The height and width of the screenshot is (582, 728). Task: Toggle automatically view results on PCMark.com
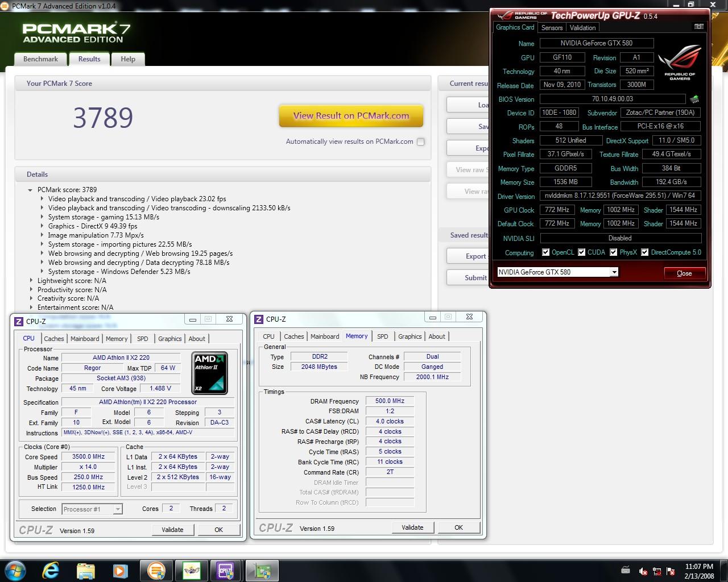click(x=420, y=142)
